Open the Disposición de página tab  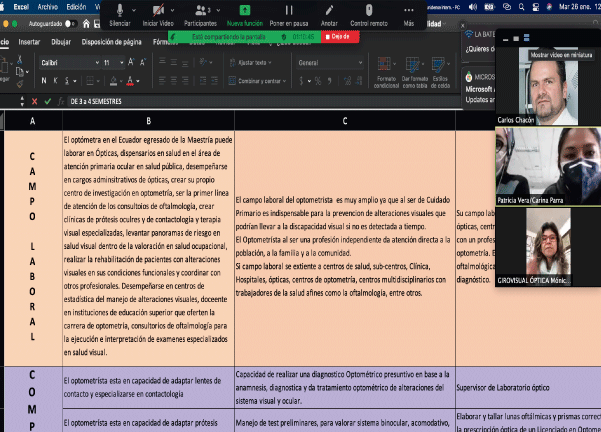pyautogui.click(x=112, y=42)
